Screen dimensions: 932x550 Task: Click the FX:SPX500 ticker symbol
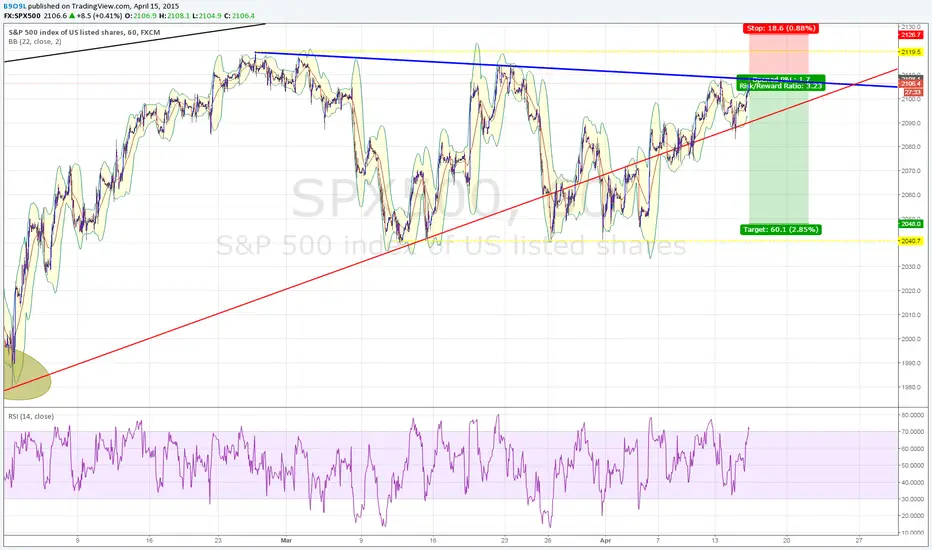22,15
